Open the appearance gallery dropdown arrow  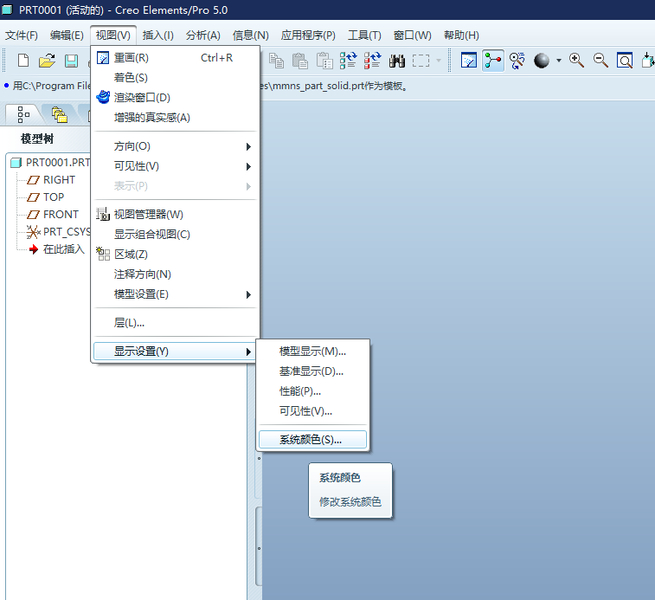coord(559,61)
